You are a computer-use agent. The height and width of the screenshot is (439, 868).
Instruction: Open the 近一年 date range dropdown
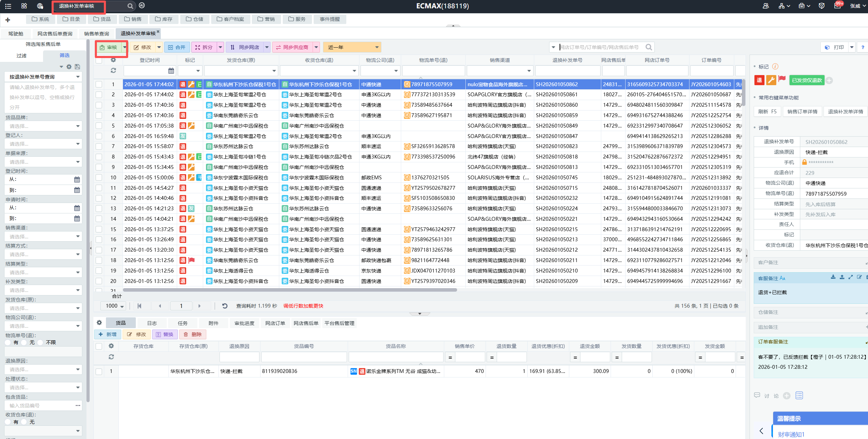pyautogui.click(x=352, y=47)
